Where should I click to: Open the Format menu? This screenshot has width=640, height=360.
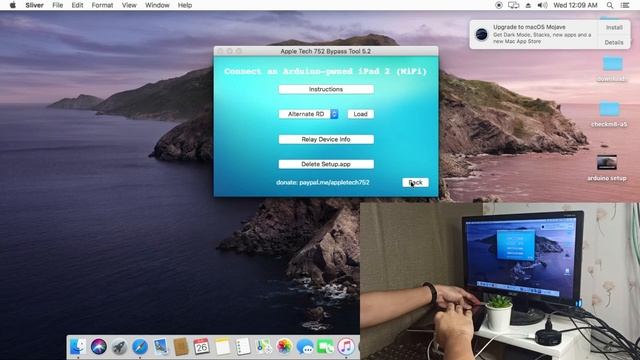[102, 5]
